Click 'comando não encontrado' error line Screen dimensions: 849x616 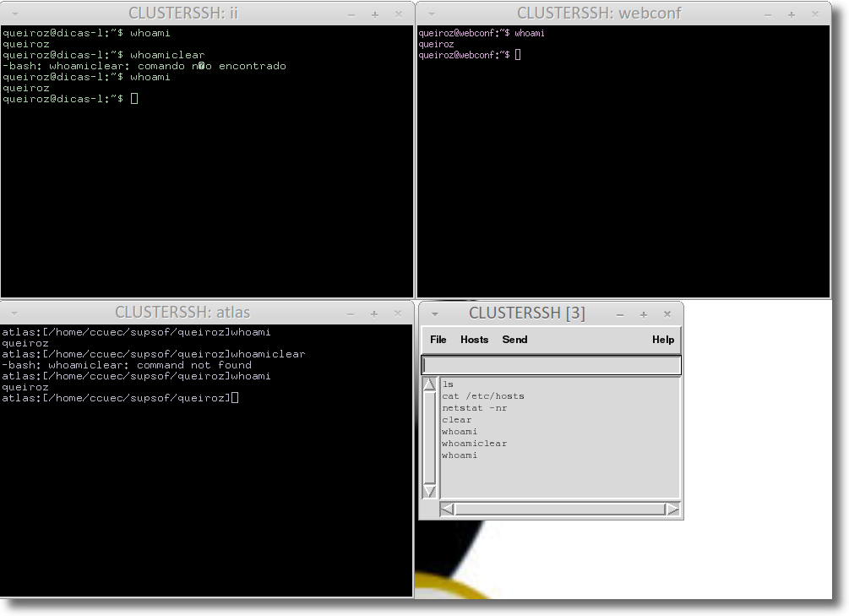[x=144, y=66]
